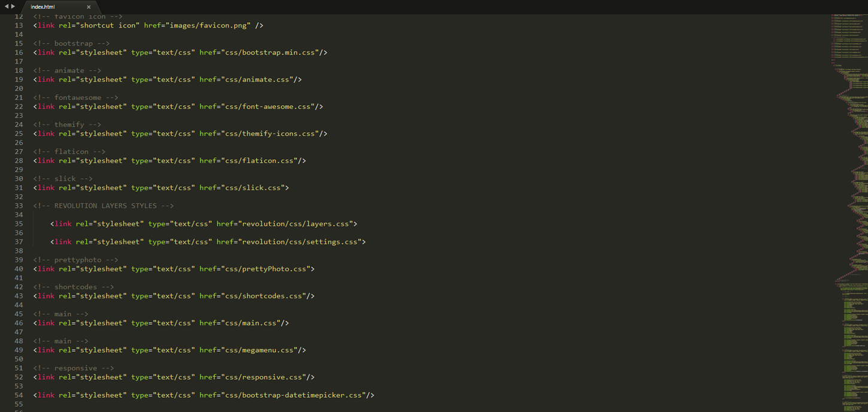Click line number 22 in the gutter

pyautogui.click(x=19, y=107)
